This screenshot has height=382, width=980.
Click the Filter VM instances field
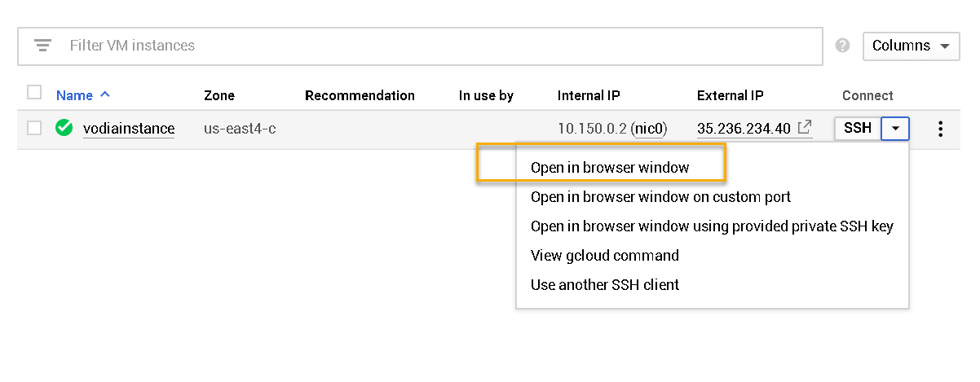[420, 46]
